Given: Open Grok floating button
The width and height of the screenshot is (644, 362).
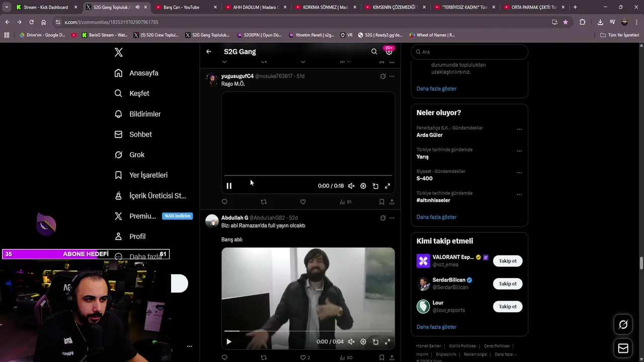Looking at the screenshot, I should click(623, 325).
